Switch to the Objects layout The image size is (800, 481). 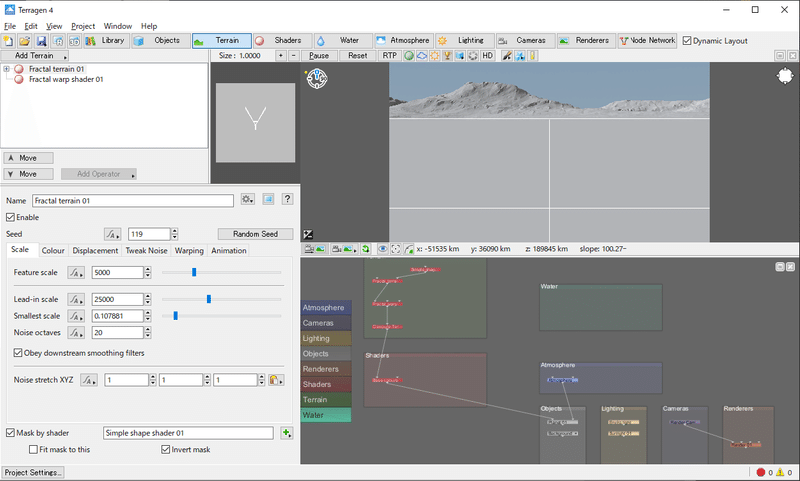(160, 41)
